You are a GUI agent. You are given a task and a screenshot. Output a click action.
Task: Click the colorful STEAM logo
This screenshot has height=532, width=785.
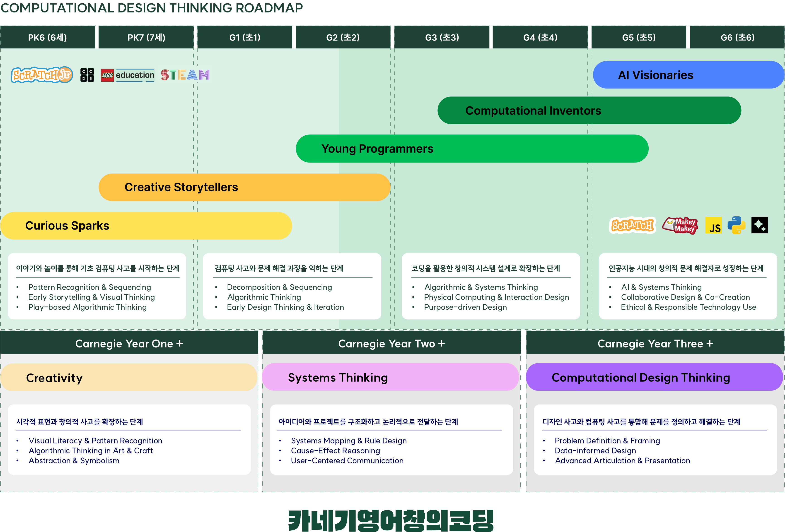pyautogui.click(x=185, y=75)
